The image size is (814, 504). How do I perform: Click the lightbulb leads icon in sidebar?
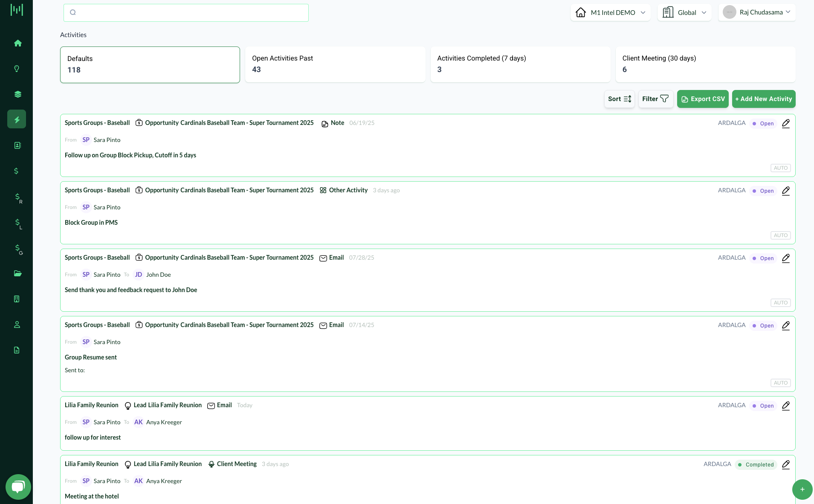point(17,69)
